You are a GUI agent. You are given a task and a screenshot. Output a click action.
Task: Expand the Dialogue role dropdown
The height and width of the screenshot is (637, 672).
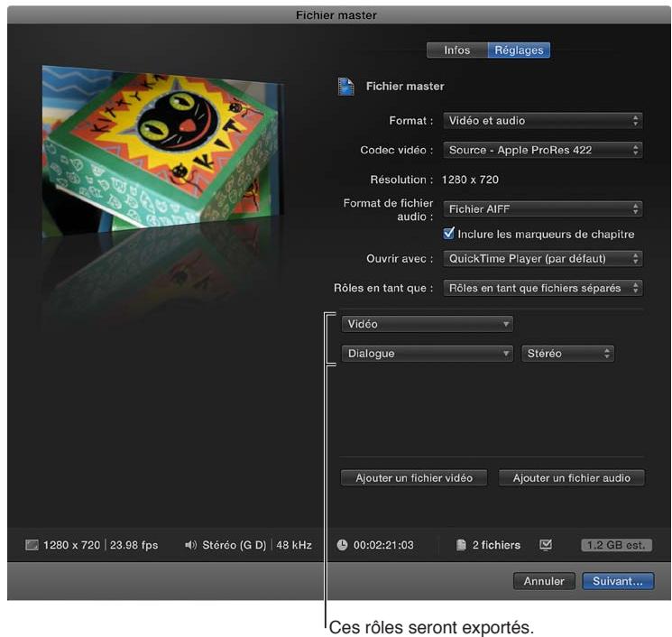[x=428, y=354]
